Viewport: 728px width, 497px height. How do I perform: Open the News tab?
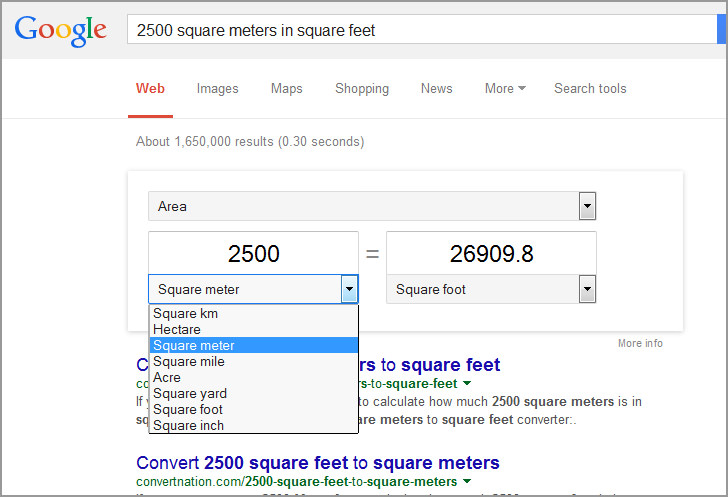click(436, 88)
